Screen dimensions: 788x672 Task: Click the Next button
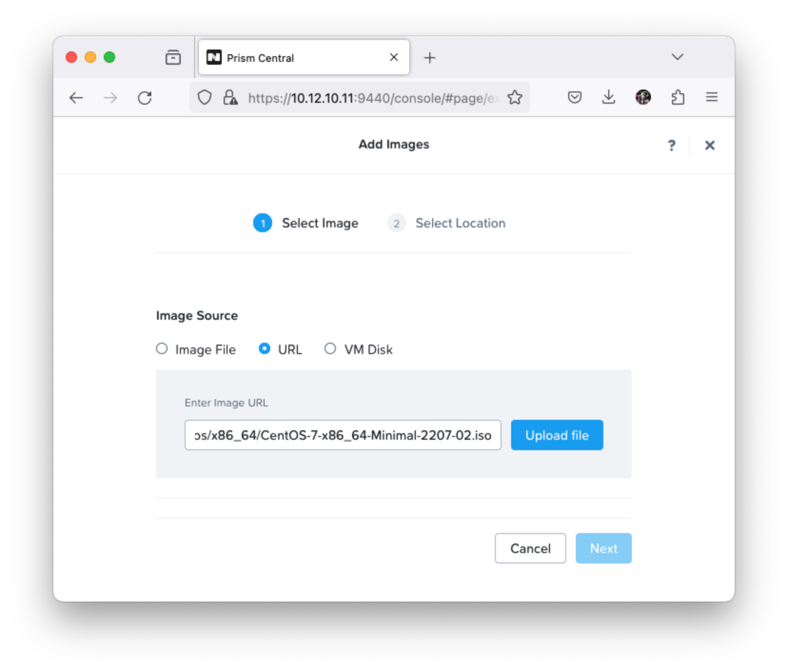(604, 548)
